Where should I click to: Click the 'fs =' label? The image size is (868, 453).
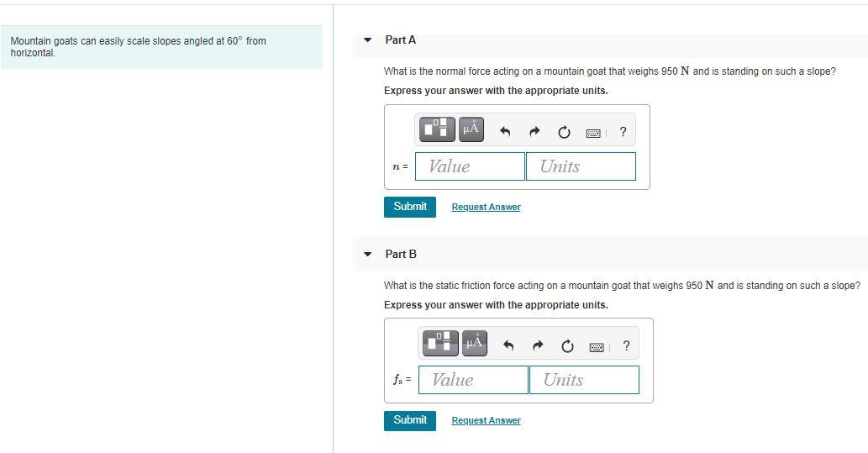point(402,380)
